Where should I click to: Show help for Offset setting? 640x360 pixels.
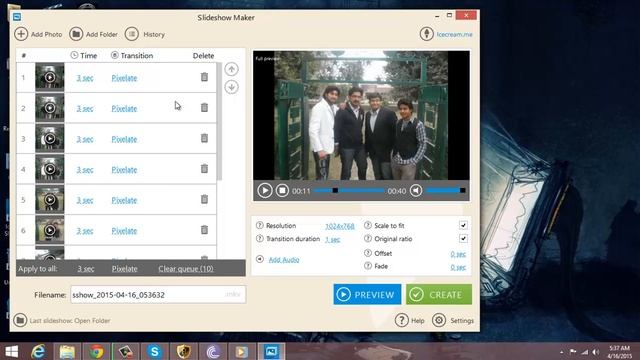[368, 253]
